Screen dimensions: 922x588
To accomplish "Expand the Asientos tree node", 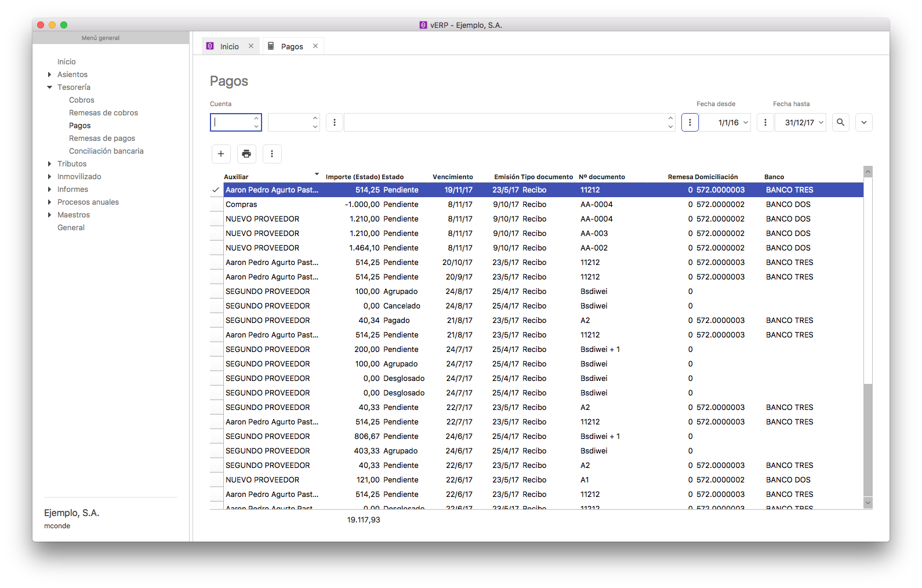I will (49, 74).
